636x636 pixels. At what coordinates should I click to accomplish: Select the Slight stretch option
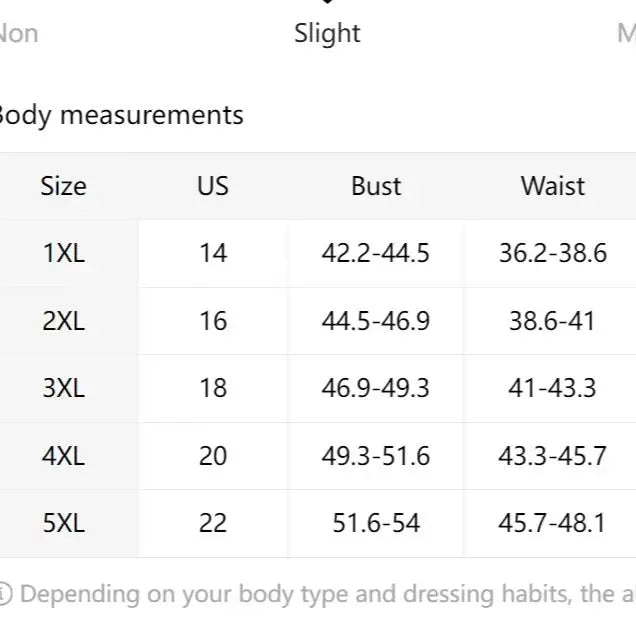327,33
